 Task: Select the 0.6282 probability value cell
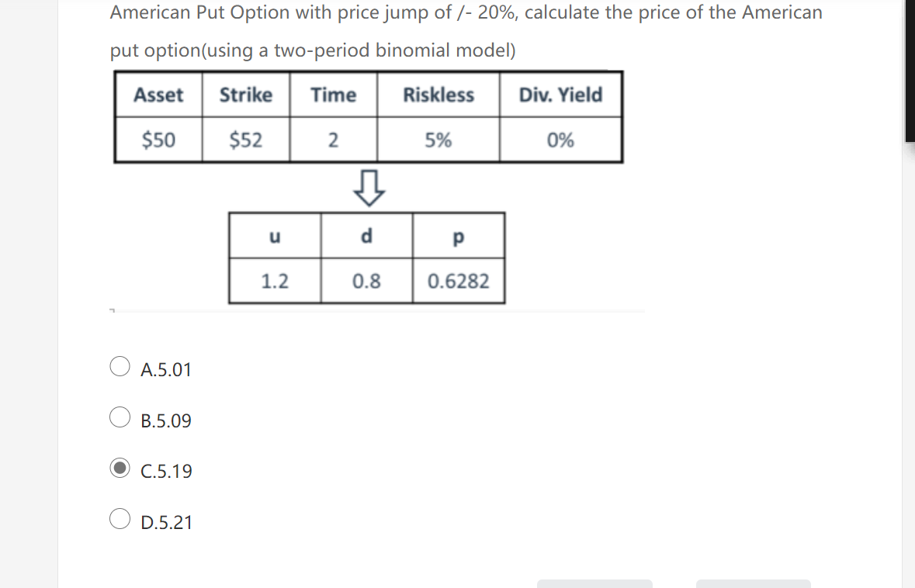tap(459, 281)
